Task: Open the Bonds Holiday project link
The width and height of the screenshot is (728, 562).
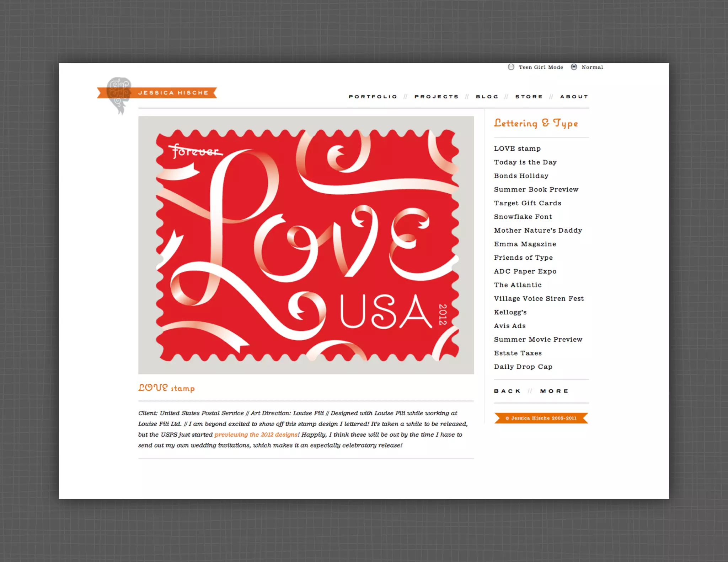Action: click(x=521, y=176)
